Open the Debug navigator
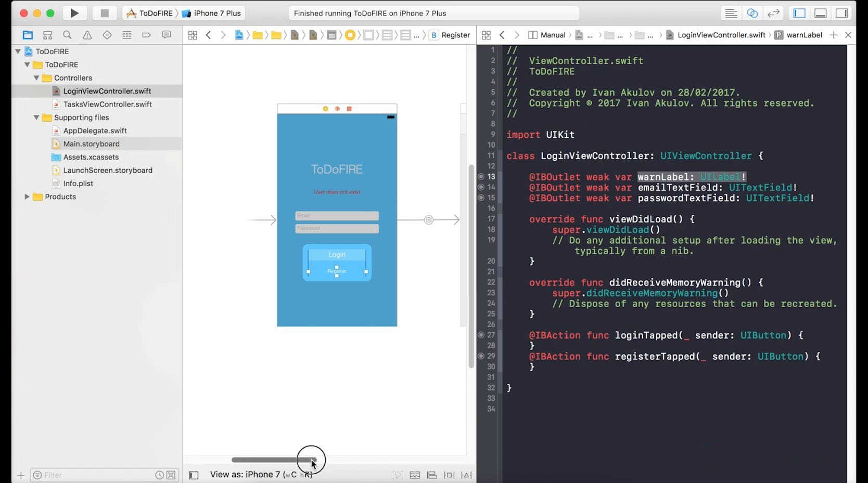The width and height of the screenshot is (868, 483). (126, 35)
